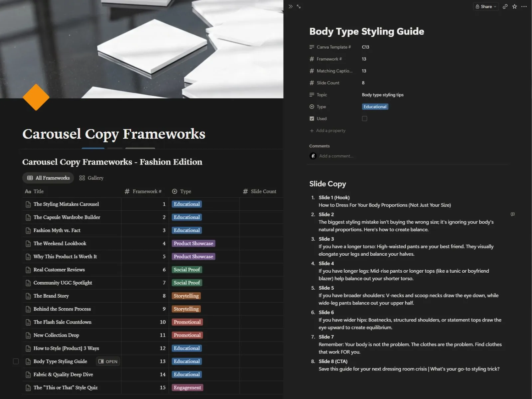This screenshot has height=399, width=532.
Task: Switch to the All Frameworks table view
Action: 48,178
